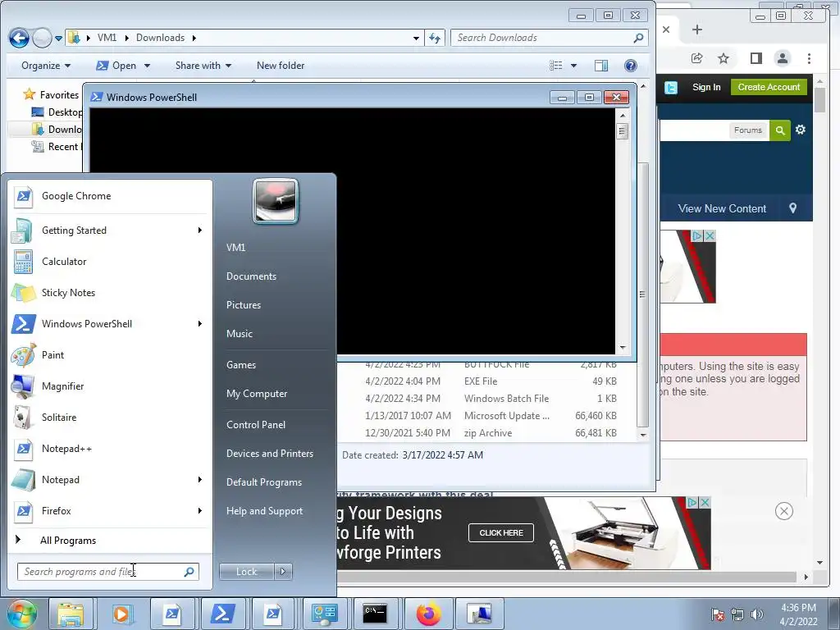Open shutdown options arrow beside Lock
Screen dimensions: 840x630
pos(283,572)
